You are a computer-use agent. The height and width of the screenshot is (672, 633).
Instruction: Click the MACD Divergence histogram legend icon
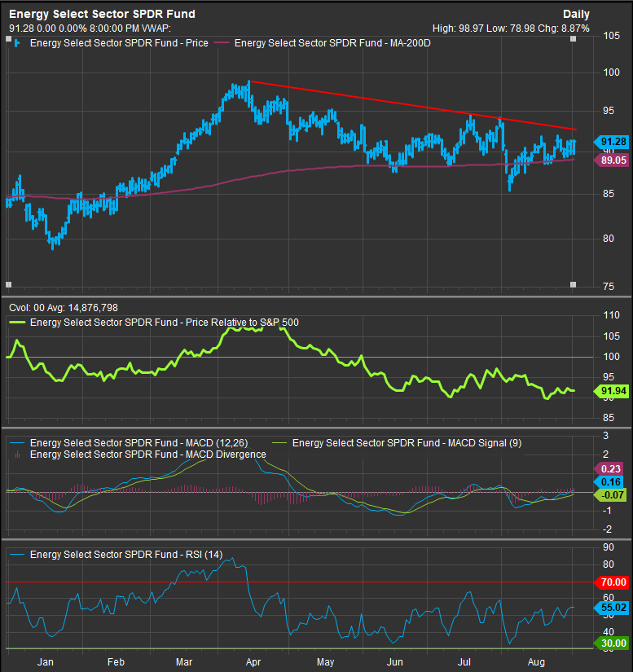pos(17,455)
